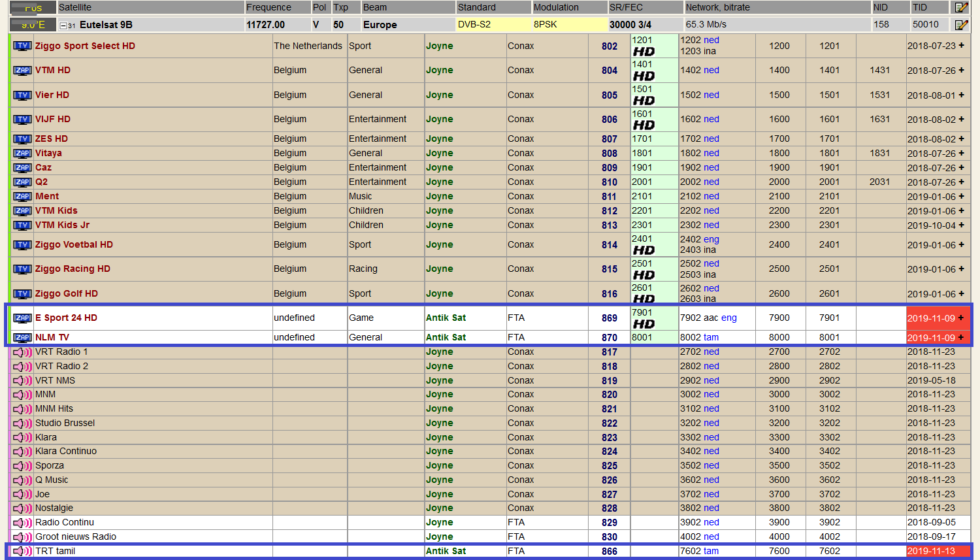Image resolution: width=980 pixels, height=560 pixels.
Task: Click the TV icon beside Ziggo Racing HD
Action: click(23, 269)
